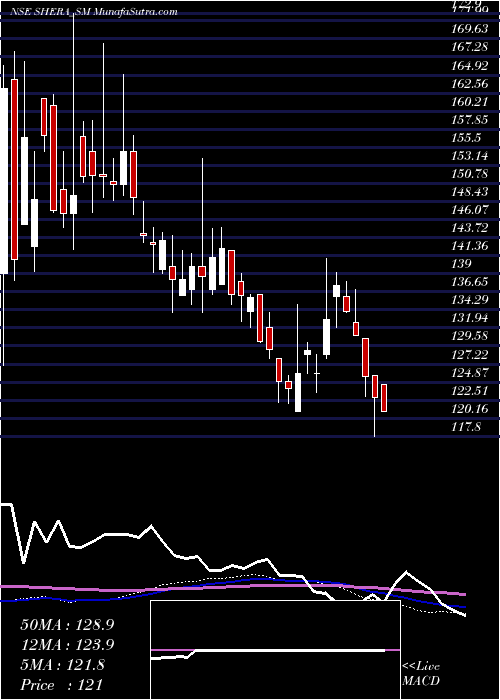Select the 136.65 price axis label

[x=470, y=282]
